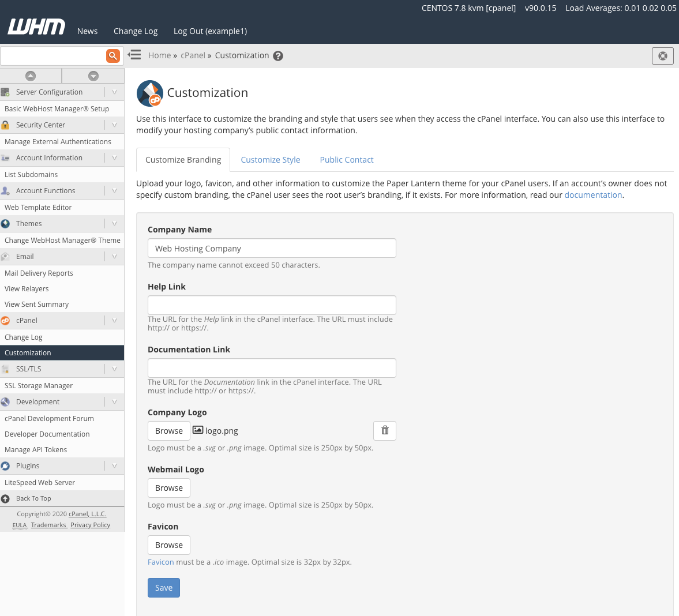679x616 pixels.
Task: Click the Help Link input field
Action: (272, 305)
